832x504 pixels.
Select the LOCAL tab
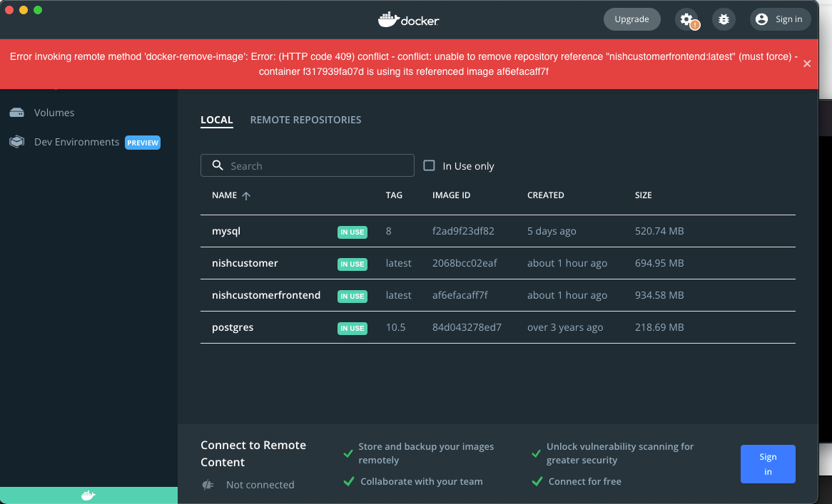pos(217,120)
